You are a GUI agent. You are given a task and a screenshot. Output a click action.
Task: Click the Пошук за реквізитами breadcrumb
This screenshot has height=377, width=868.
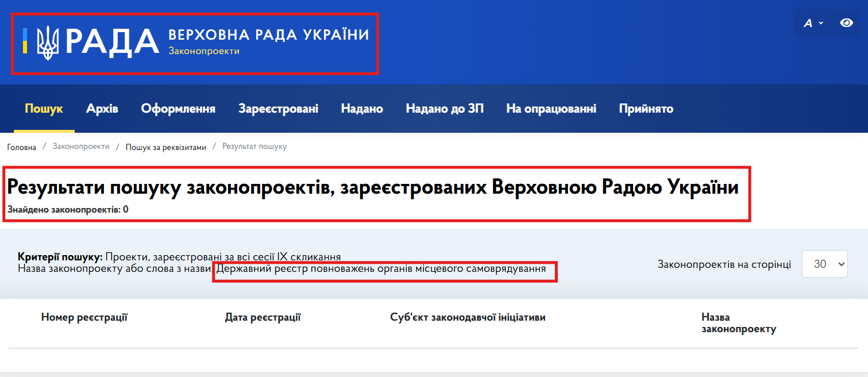click(165, 147)
